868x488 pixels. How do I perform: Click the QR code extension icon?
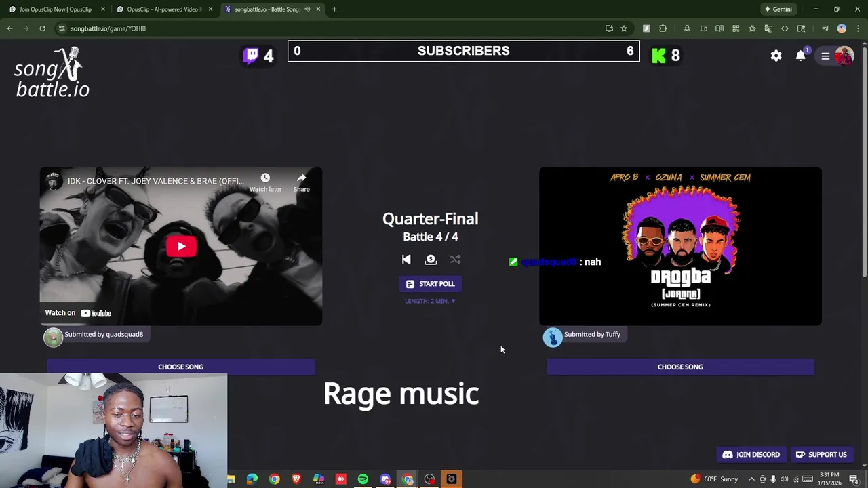[x=736, y=28]
